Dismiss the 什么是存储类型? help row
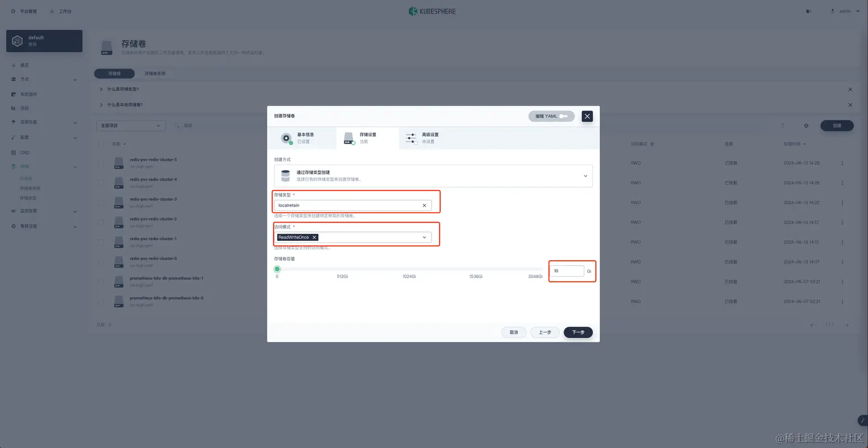This screenshot has width=868, height=448. coord(850,89)
